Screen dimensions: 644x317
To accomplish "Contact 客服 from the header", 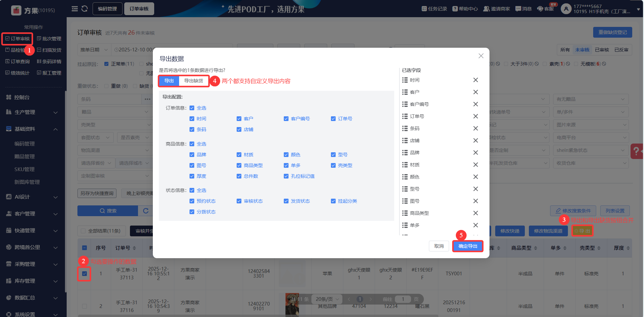I will (546, 9).
